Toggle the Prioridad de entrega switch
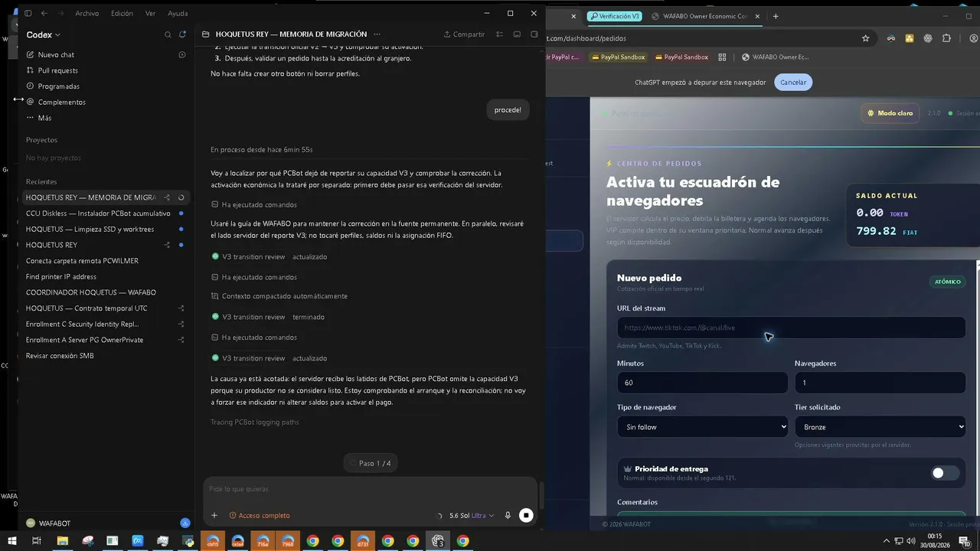Viewport: 980px width, 551px height. [x=944, y=473]
